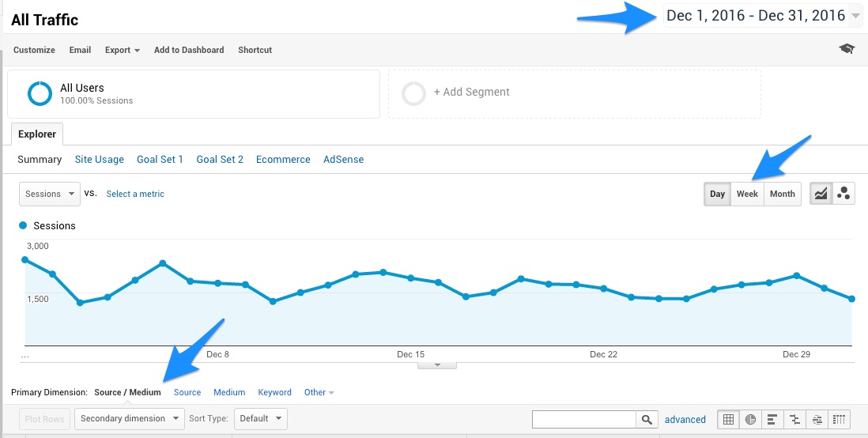Click the Plot Rows button
This screenshot has width=868, height=438.
(45, 419)
